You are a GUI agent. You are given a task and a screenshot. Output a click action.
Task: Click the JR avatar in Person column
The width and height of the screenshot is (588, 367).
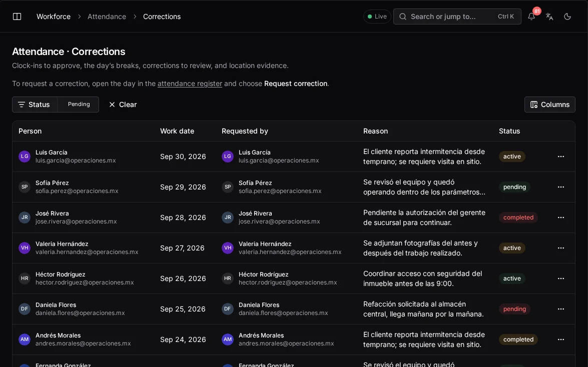(x=25, y=217)
